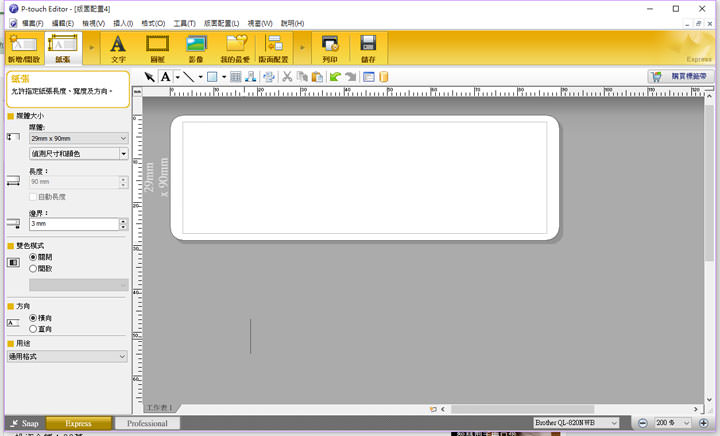The width and height of the screenshot is (720, 436).
Task: Select 橫向 (landscape) orientation radio button
Action: 33,318
